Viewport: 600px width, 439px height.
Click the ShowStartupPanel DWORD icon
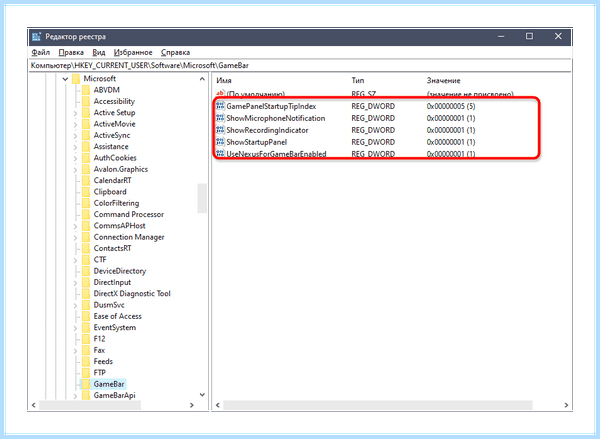220,142
